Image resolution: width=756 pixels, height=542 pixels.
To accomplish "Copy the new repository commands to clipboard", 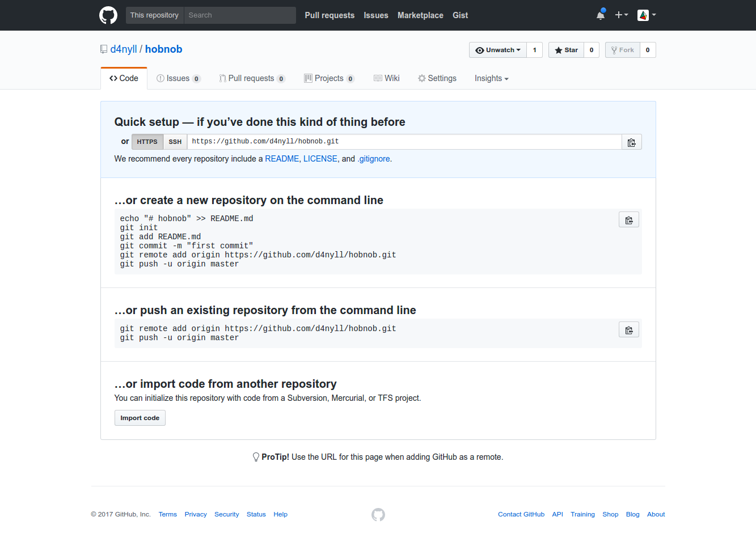I will tap(628, 220).
